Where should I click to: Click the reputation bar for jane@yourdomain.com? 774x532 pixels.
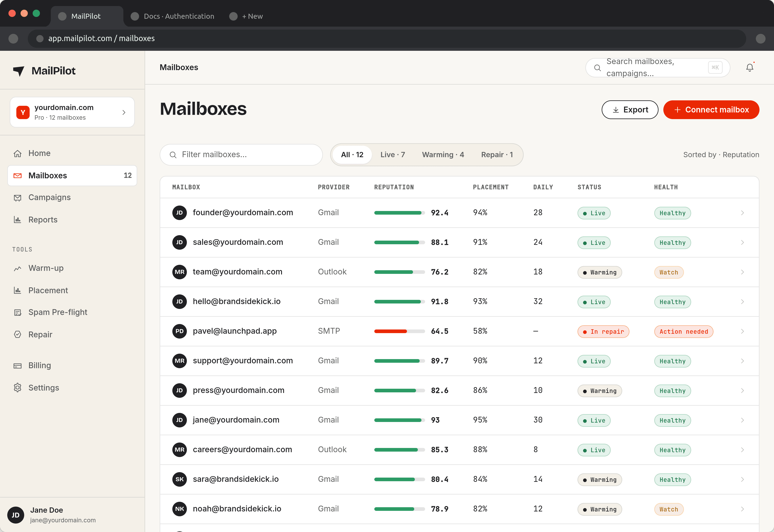point(399,420)
